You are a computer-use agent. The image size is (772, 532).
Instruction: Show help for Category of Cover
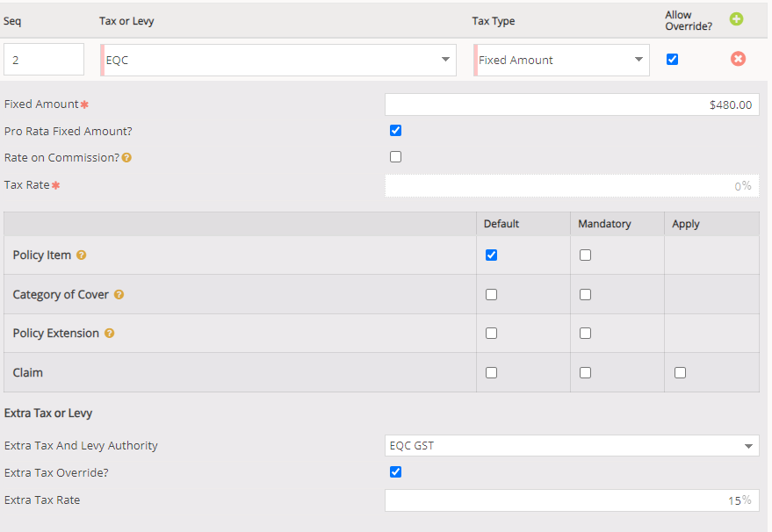(119, 294)
